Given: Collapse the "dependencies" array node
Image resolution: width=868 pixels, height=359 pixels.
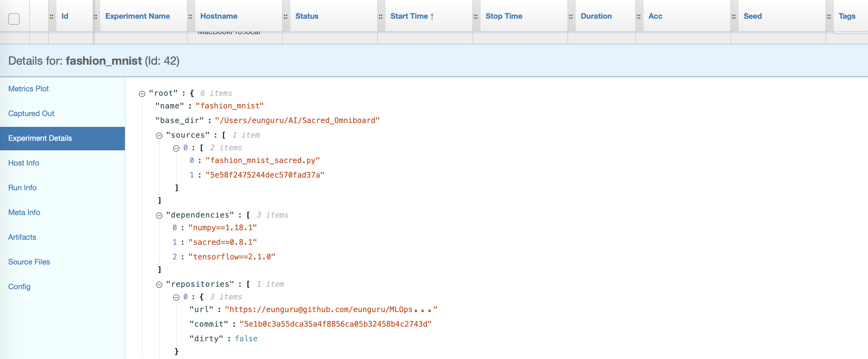Looking at the screenshot, I should pyautogui.click(x=159, y=215).
